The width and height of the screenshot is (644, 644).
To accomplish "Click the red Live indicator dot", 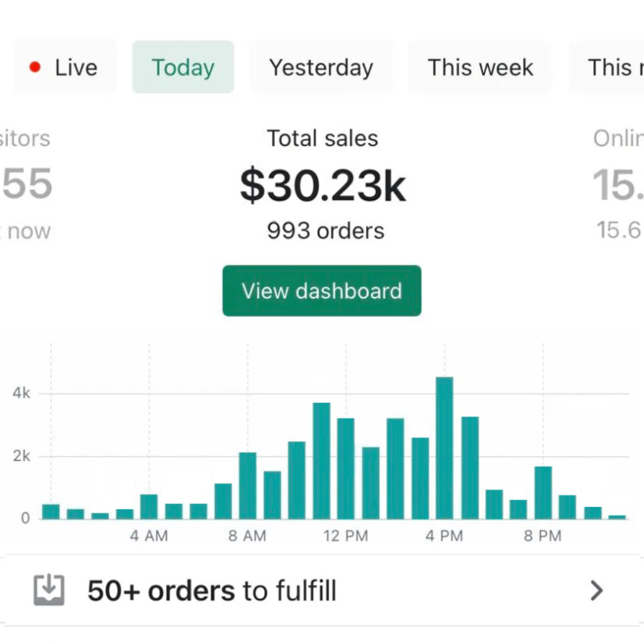I will tap(35, 67).
